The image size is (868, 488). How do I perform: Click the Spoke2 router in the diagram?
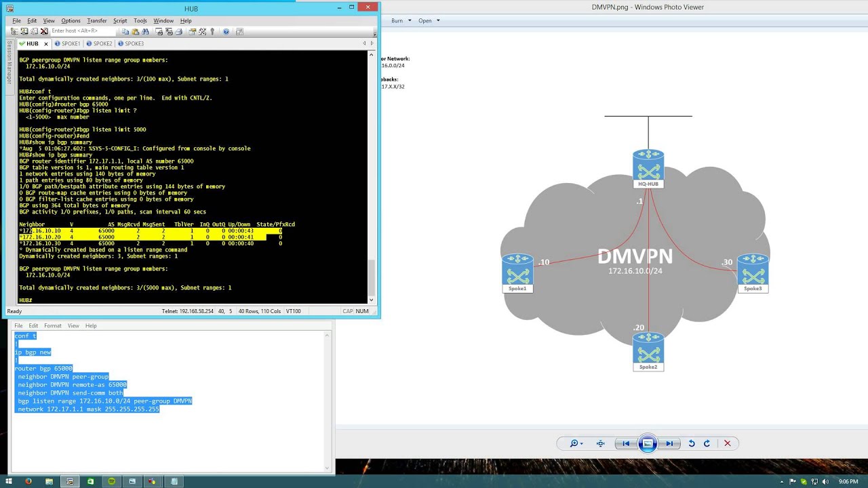(648, 352)
